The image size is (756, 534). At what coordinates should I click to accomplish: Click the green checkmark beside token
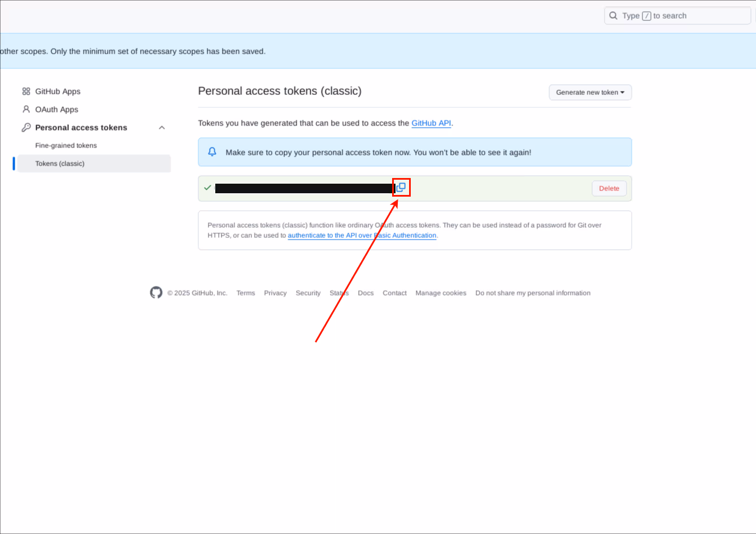(x=207, y=188)
